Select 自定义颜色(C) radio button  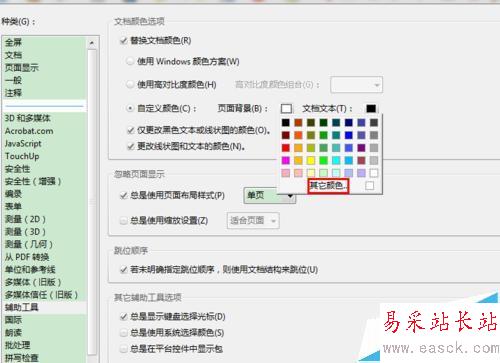point(130,108)
